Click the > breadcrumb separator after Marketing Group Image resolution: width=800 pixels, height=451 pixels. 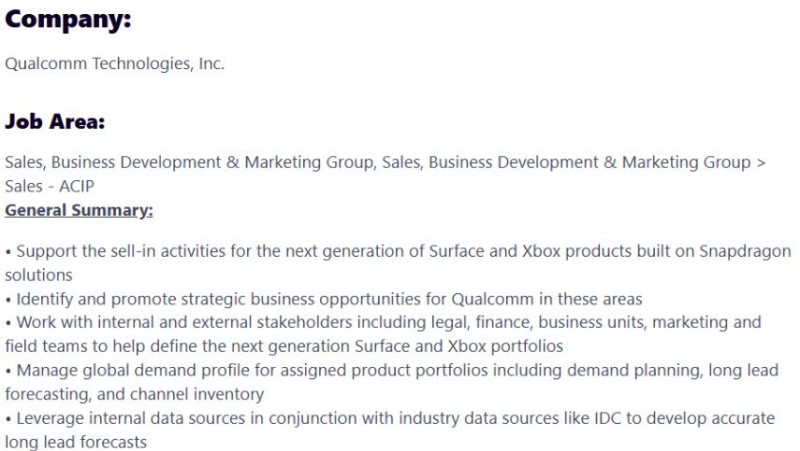point(761,163)
